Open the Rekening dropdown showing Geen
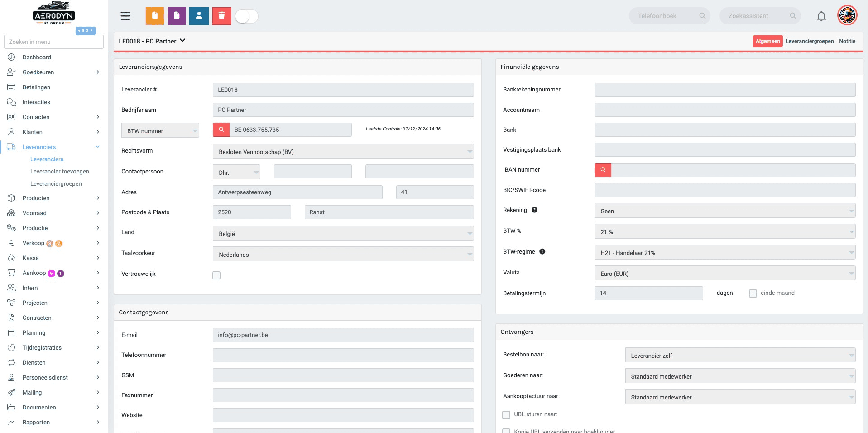The height and width of the screenshot is (433, 868). pos(725,211)
